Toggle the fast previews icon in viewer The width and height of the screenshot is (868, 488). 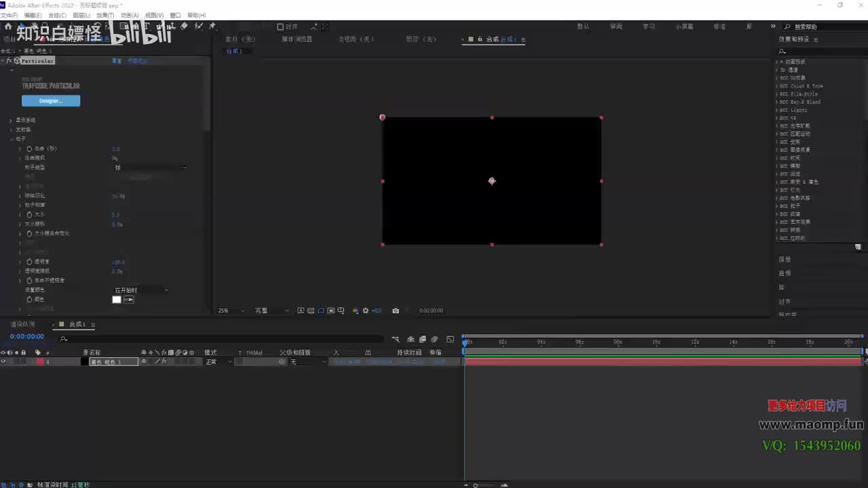[300, 310]
